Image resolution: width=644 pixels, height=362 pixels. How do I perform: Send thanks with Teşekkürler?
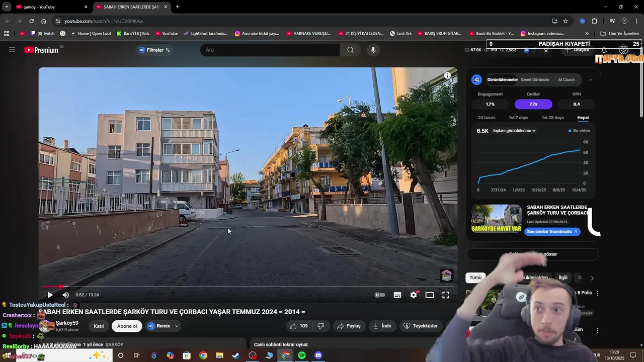421,326
